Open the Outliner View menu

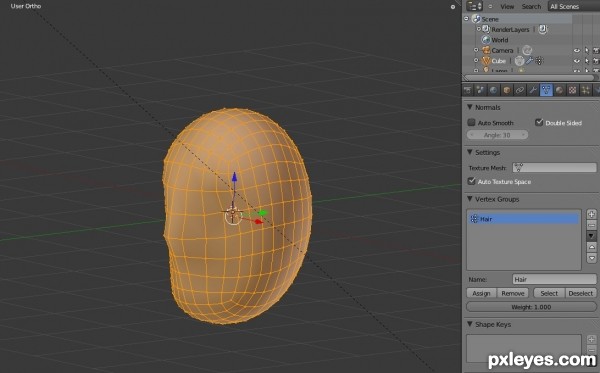click(x=507, y=7)
